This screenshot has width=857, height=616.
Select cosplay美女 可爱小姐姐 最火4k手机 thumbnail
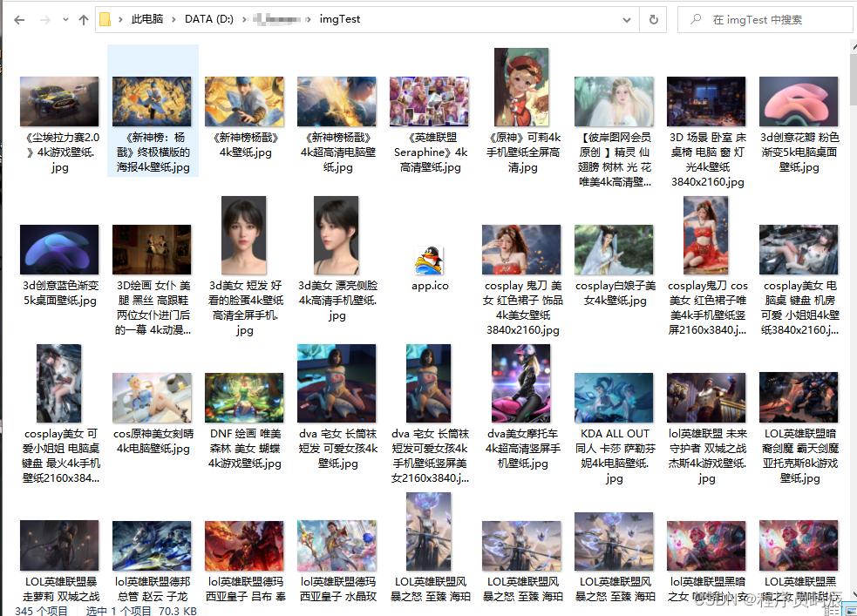[59, 383]
